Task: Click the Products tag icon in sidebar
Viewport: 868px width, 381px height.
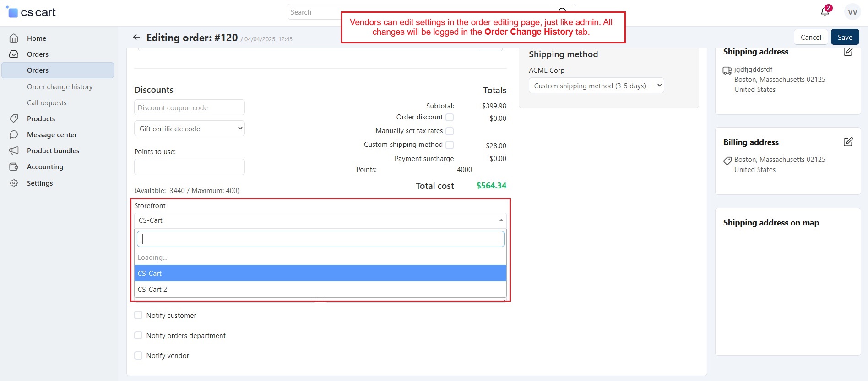Action: 14,119
